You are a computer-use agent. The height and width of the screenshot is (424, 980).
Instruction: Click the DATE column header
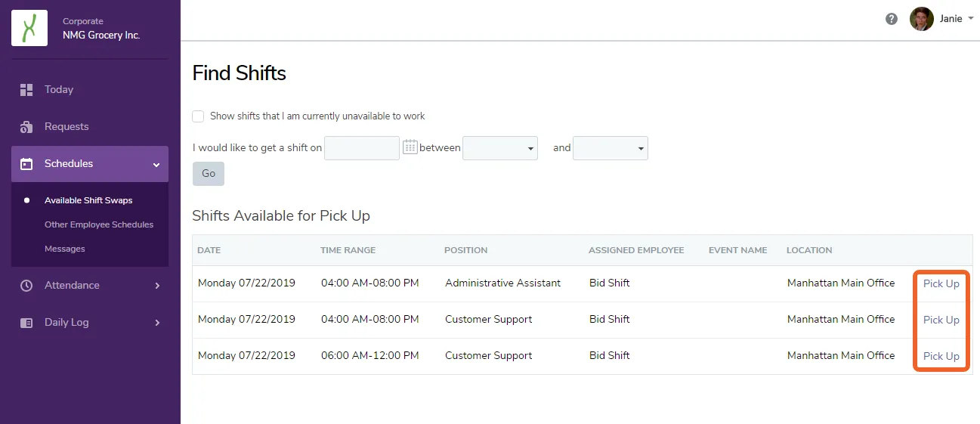point(209,250)
